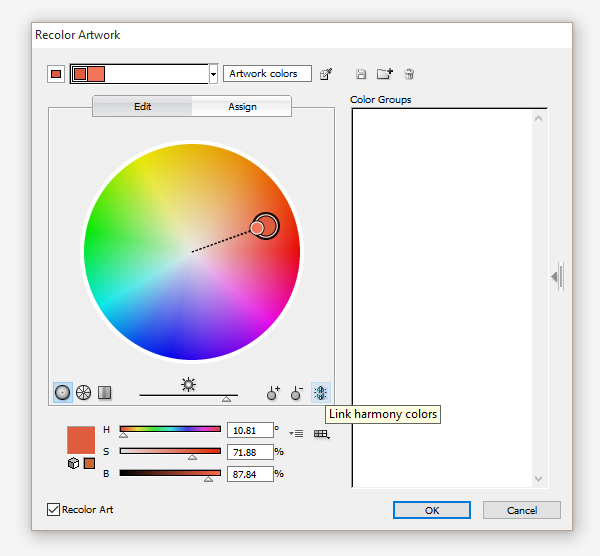Create a new color group
Viewport: 600px width, 556px height.
(x=385, y=74)
